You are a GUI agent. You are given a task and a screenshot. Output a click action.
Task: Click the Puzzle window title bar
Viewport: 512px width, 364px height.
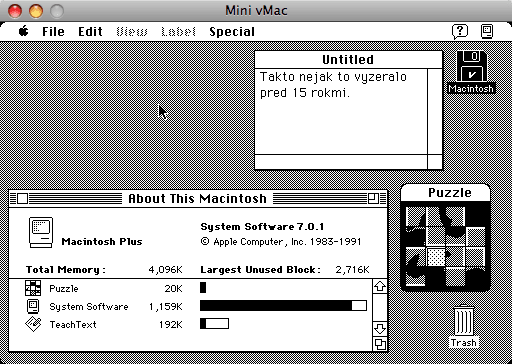point(446,193)
